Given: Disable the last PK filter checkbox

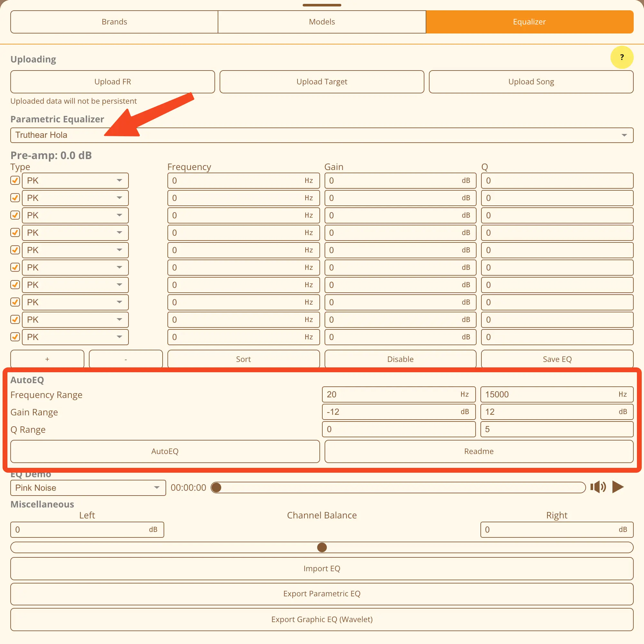Looking at the screenshot, I should click(15, 337).
